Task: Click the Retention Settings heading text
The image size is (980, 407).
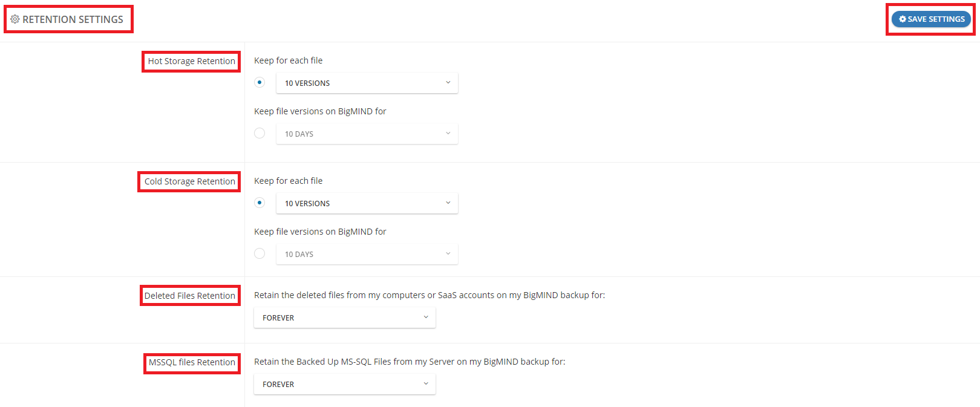Action: (x=73, y=19)
